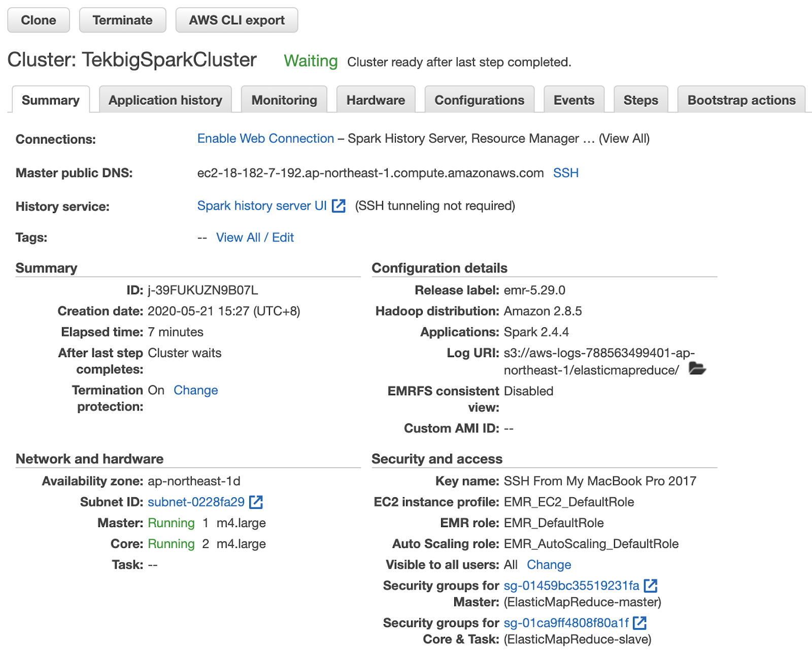Click Master Running status
The width and height of the screenshot is (812, 654).
(x=171, y=523)
